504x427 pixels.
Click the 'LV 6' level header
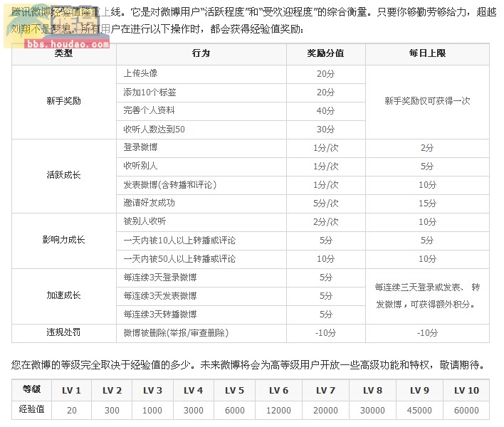(x=278, y=391)
